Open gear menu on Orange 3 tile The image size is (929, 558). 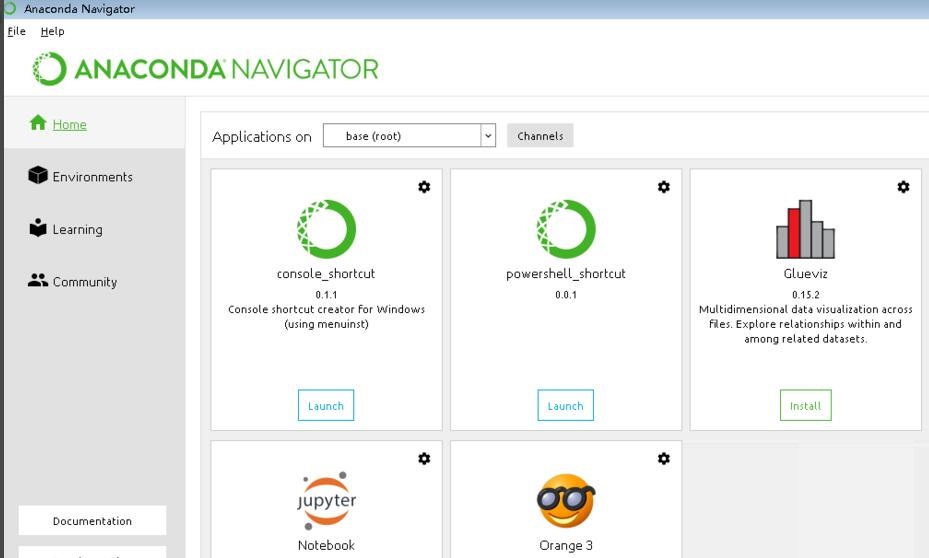pos(663,458)
